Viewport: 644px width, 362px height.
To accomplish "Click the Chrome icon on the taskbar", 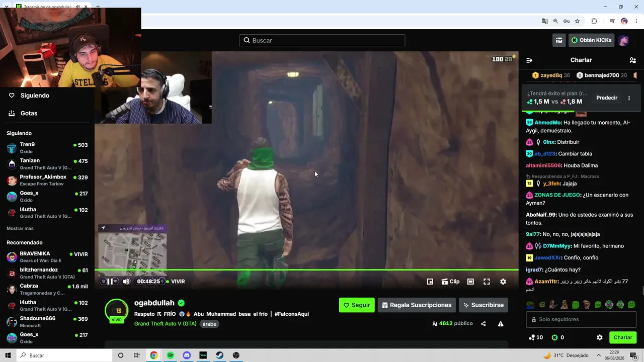I will coord(153,355).
